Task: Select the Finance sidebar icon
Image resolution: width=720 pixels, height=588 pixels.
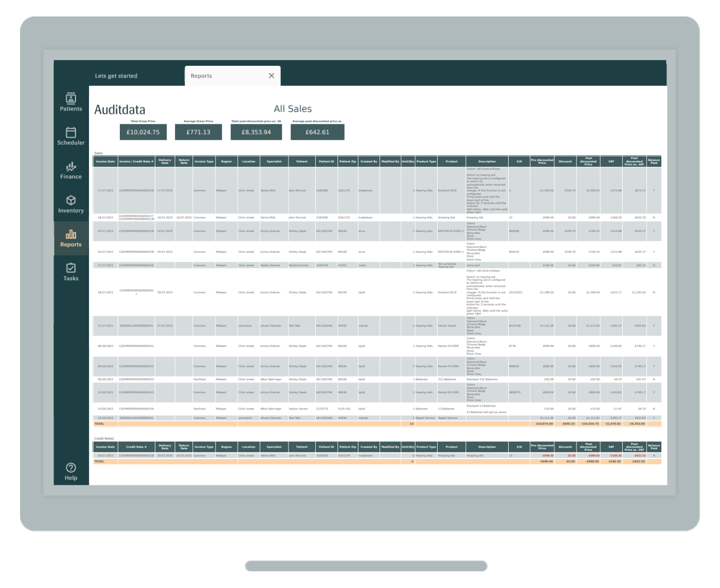Action: coord(70,170)
